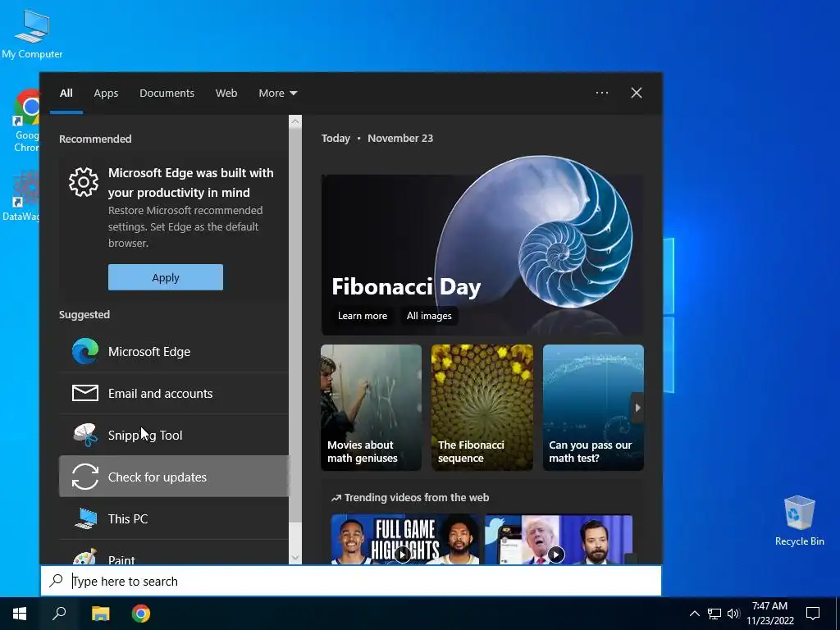Click the settings gear icon in Recommended

click(84, 182)
